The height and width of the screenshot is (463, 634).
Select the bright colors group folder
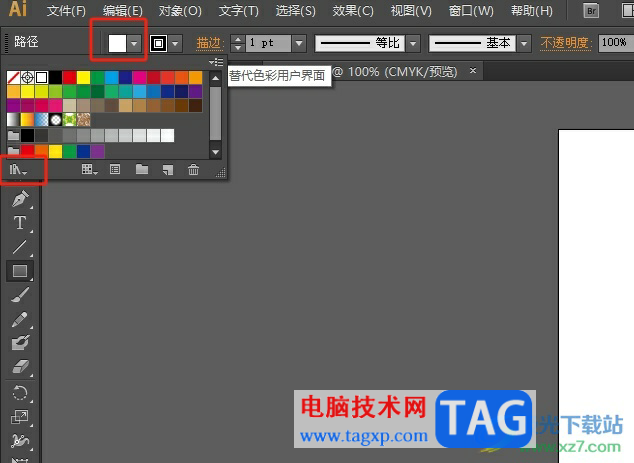click(x=13, y=151)
